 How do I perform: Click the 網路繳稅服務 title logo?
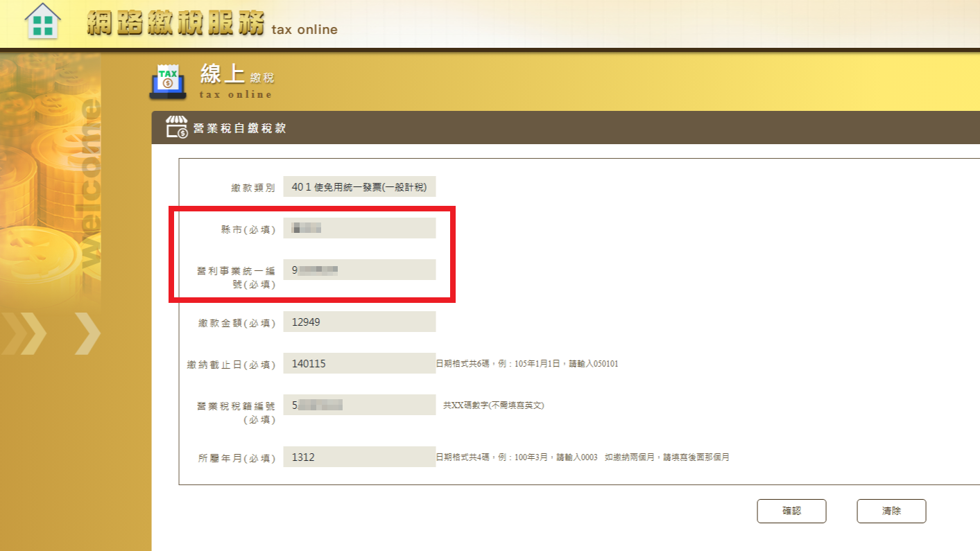[x=176, y=24]
